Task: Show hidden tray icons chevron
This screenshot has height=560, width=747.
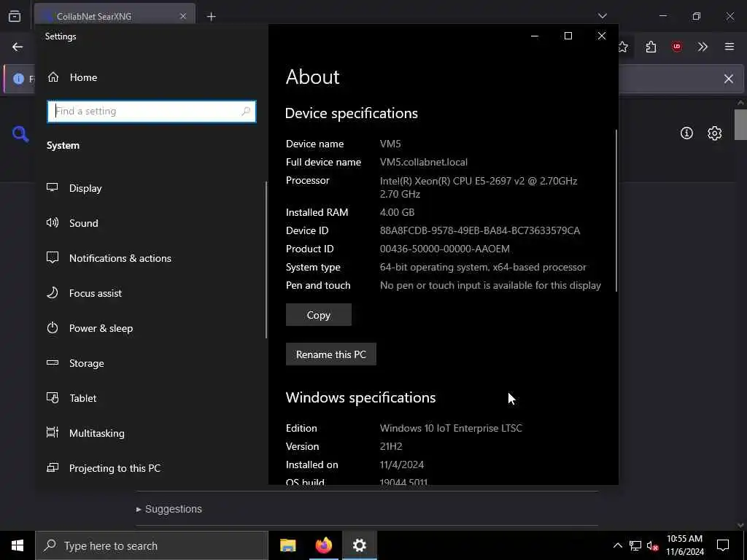Action: pos(617,545)
